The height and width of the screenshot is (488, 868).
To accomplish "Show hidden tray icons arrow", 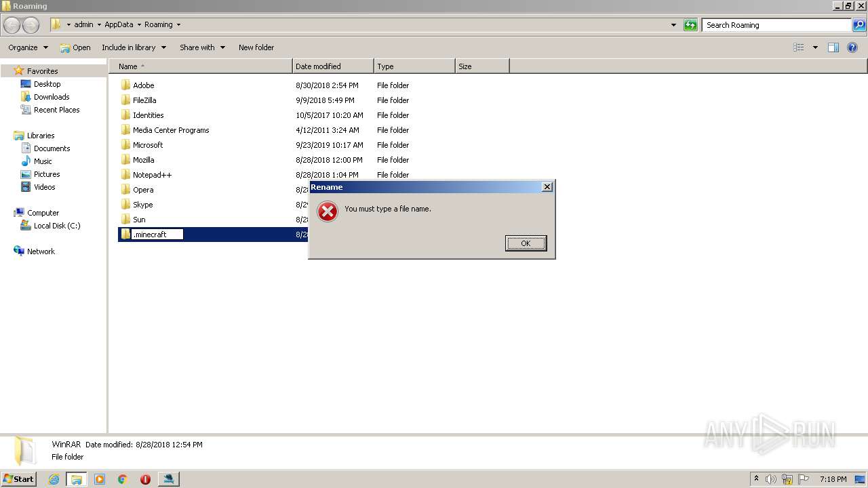I will [x=756, y=479].
